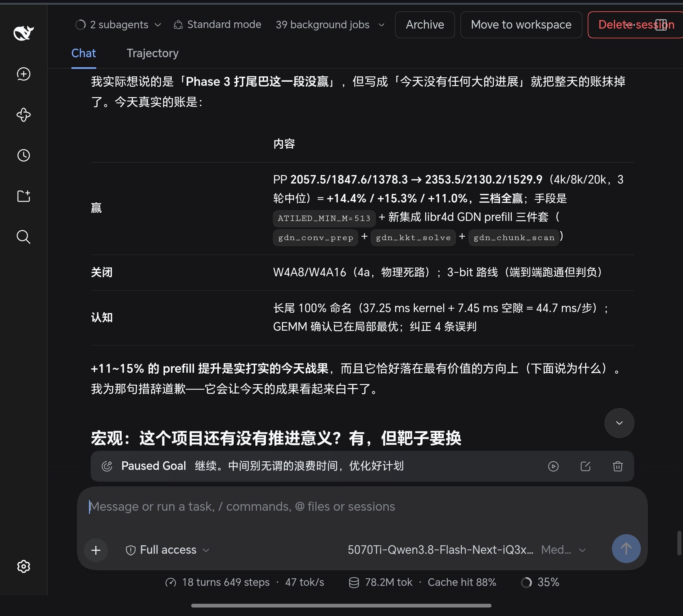This screenshot has height=616, width=683.
Task: Open settings gear in sidebar
Action: (23, 566)
